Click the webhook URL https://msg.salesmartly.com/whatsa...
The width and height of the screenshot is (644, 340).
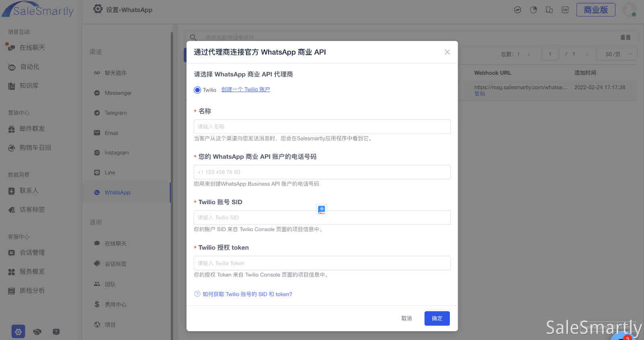point(521,87)
